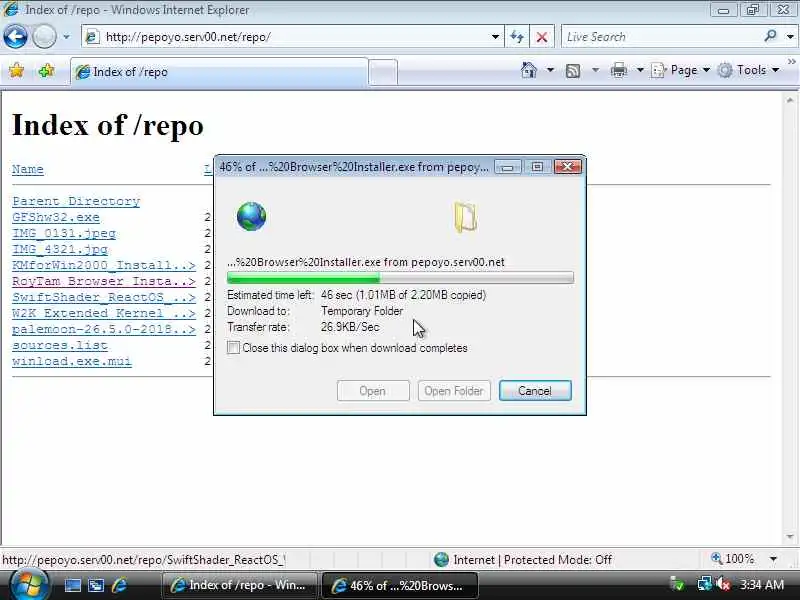Switch to the 'Index of /repo' taskbar button
800x600 pixels.
[x=240, y=585]
